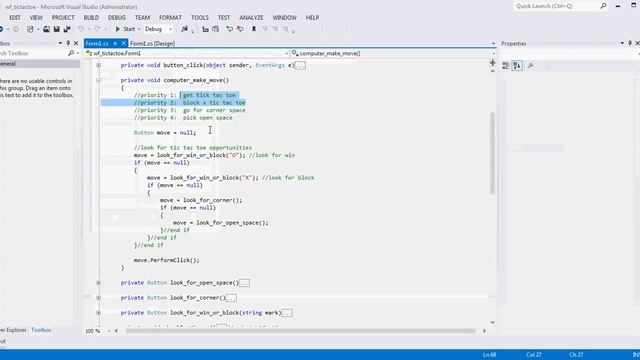This screenshot has width=640, height=360.
Task: Click the Uncomment selected lines icon
Action: (x=240, y=29)
